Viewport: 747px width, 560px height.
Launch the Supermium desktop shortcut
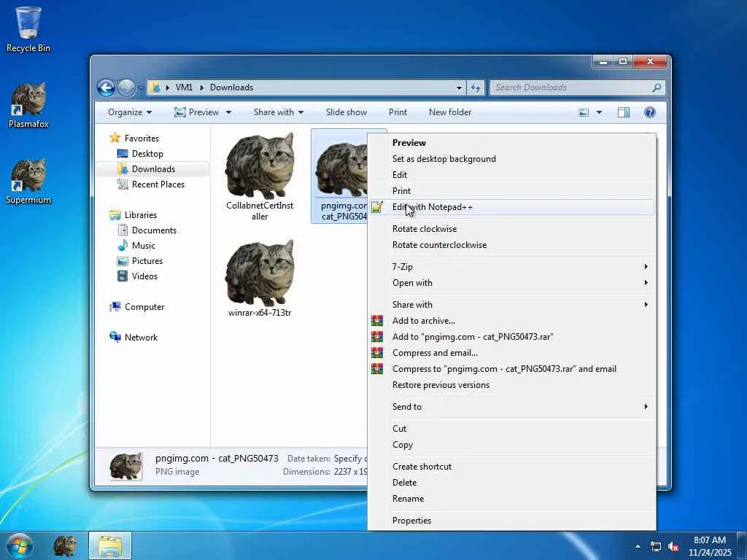pyautogui.click(x=28, y=182)
